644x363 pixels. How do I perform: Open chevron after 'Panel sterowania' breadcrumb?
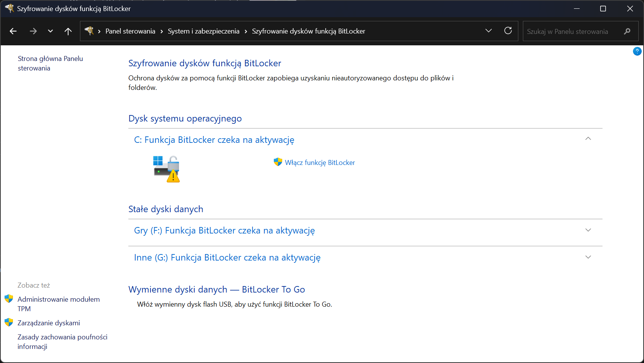pyautogui.click(x=162, y=31)
